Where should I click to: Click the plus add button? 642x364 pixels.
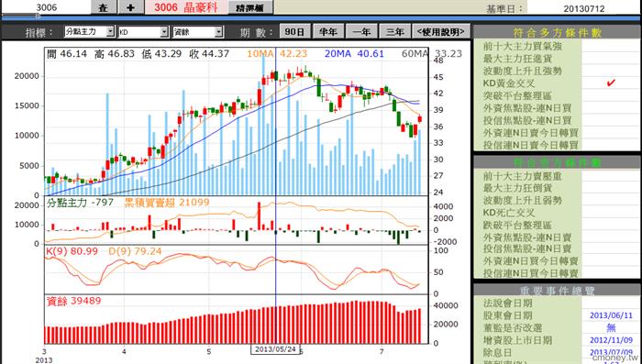tap(130, 7)
